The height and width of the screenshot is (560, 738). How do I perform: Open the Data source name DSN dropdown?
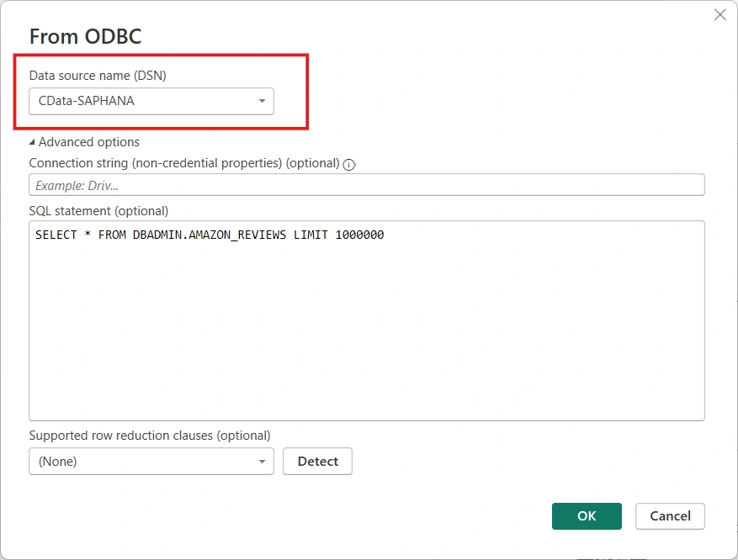tap(151, 101)
